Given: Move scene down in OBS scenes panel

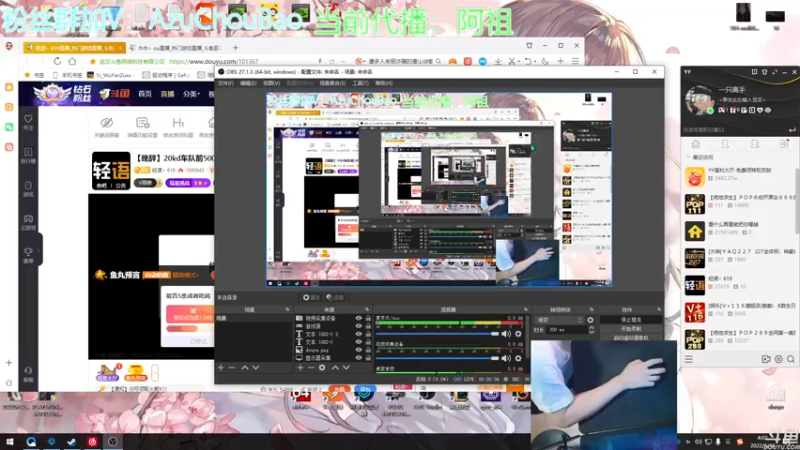Looking at the screenshot, I should click(x=256, y=367).
